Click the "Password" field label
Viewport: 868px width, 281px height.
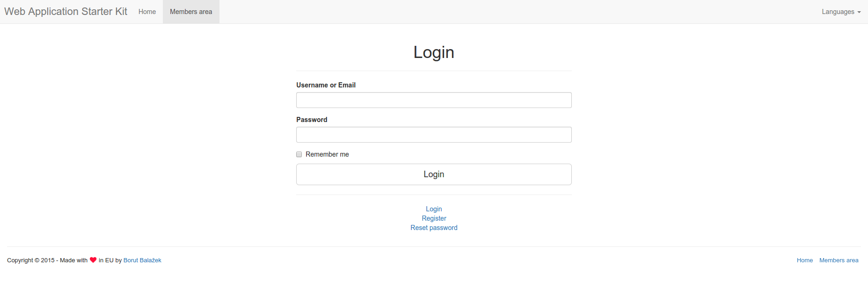click(x=312, y=120)
